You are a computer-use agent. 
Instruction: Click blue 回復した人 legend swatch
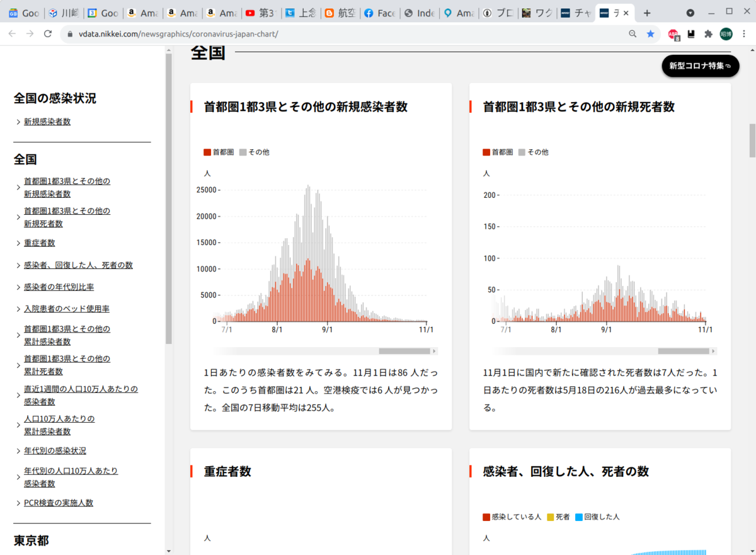tap(578, 517)
